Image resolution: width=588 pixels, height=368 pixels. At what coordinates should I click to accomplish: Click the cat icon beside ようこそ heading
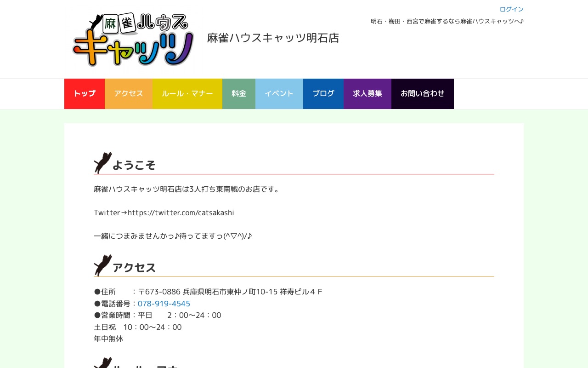click(x=102, y=163)
